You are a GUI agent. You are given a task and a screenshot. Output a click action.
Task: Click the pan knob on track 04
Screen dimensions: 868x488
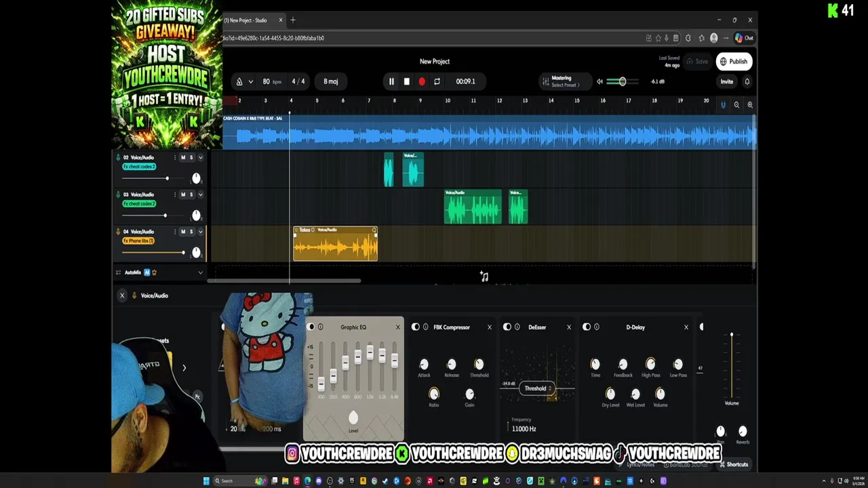(x=196, y=252)
